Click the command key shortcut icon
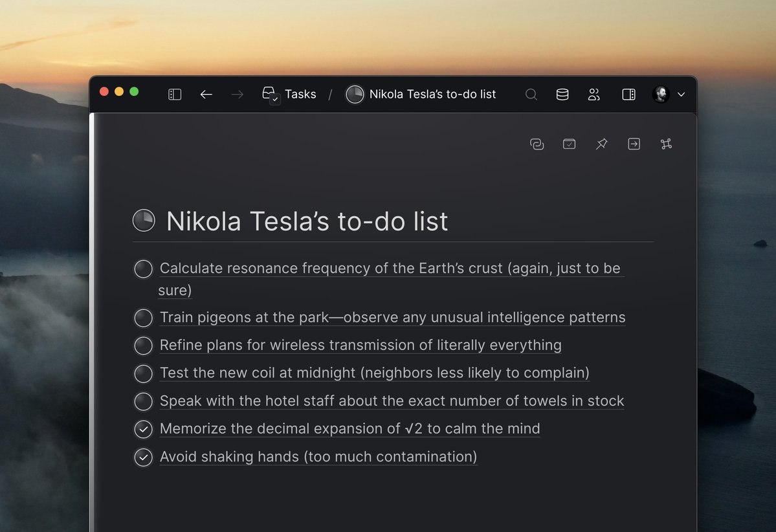Viewport: 776px width, 532px height. tap(666, 144)
